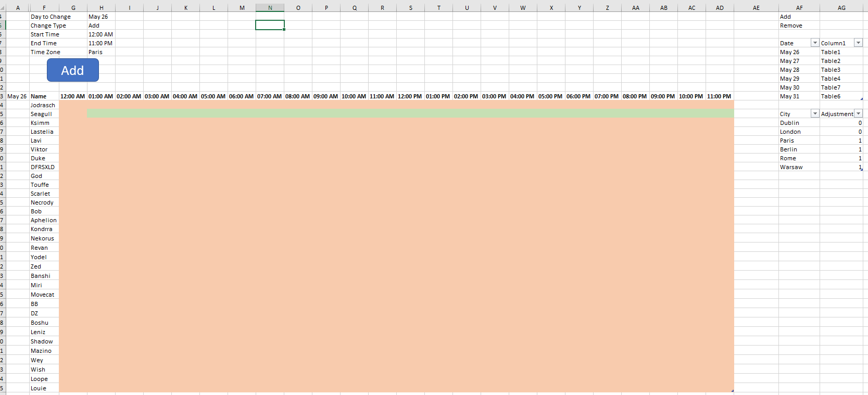Click the Touffe name cell
This screenshot has width=868, height=395.
pyautogui.click(x=44, y=185)
